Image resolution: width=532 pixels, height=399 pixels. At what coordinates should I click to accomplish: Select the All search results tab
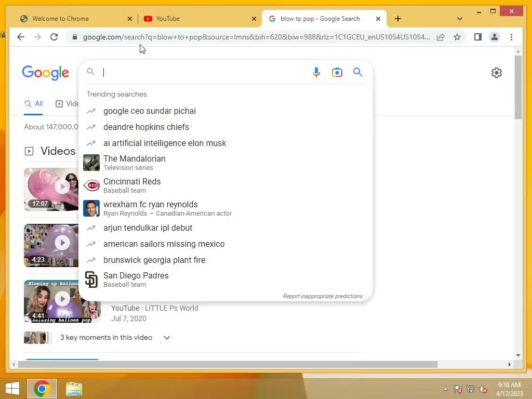(33, 104)
